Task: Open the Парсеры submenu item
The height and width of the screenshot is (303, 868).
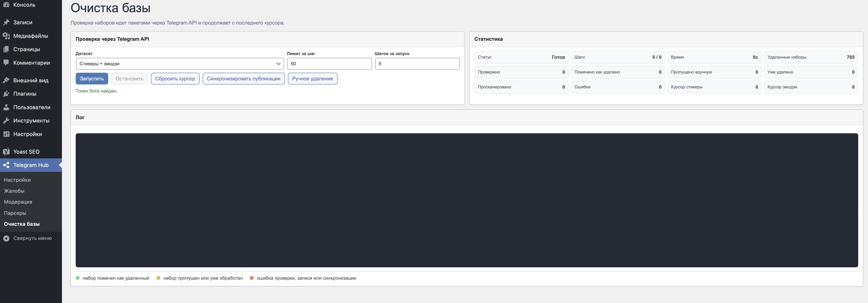Action: [x=15, y=213]
